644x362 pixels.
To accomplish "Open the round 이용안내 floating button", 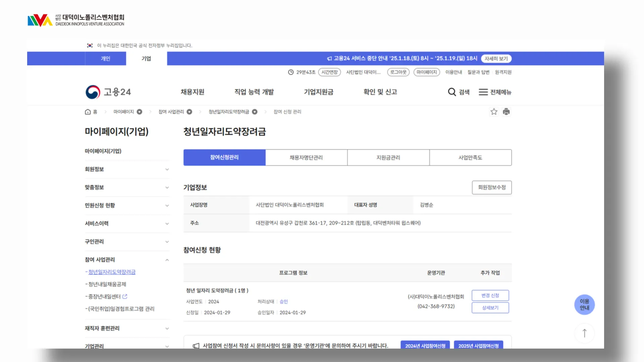I will click(x=584, y=304).
